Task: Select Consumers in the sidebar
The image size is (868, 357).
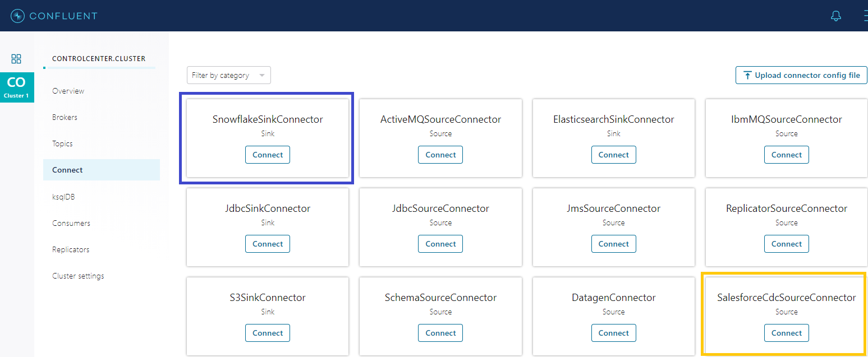Action: [x=71, y=223]
